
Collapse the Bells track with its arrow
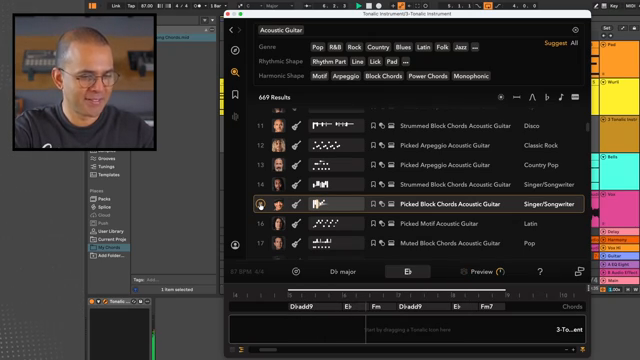click(x=603, y=157)
